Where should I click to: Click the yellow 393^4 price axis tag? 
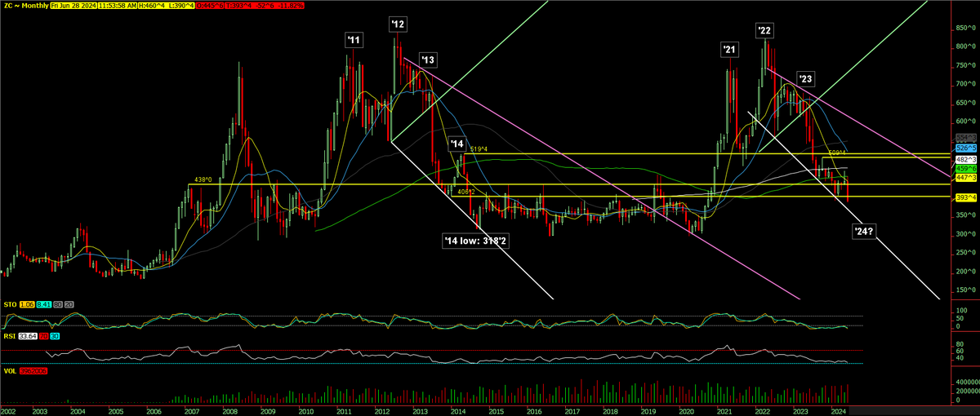coord(966,197)
